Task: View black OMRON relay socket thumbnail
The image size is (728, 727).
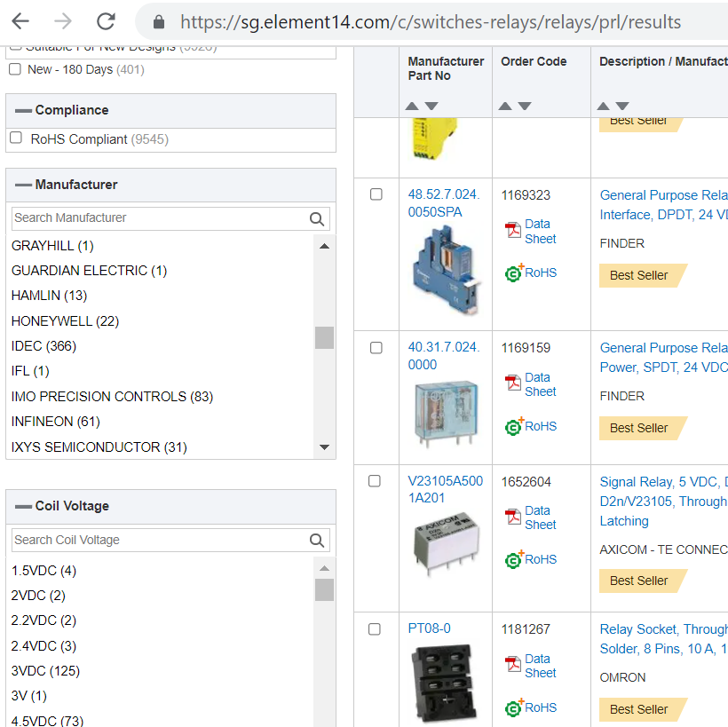Action: pos(444,684)
